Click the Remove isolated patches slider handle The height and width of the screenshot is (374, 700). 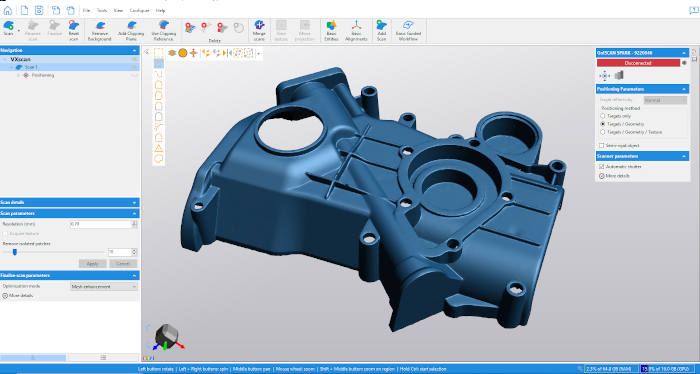[x=15, y=252]
